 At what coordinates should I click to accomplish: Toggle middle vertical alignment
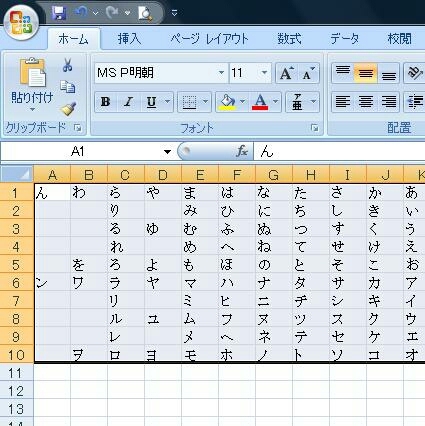point(366,73)
